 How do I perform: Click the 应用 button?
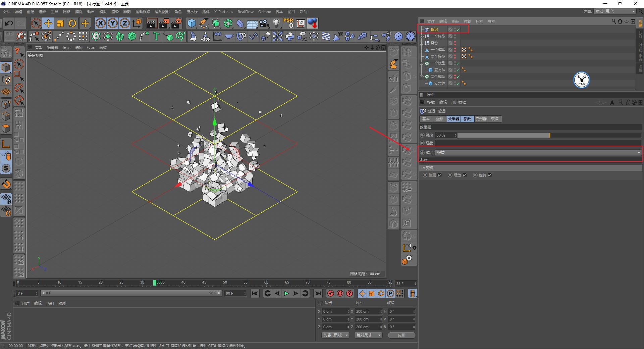[x=401, y=335]
